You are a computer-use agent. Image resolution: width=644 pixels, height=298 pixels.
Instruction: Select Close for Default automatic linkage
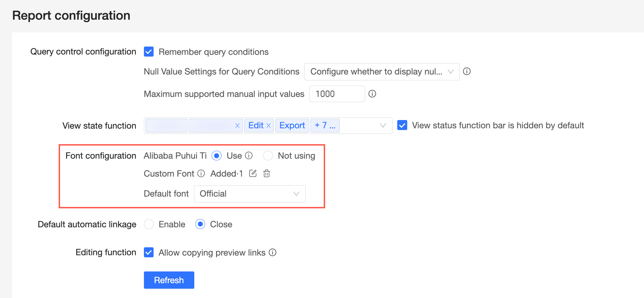[200, 224]
